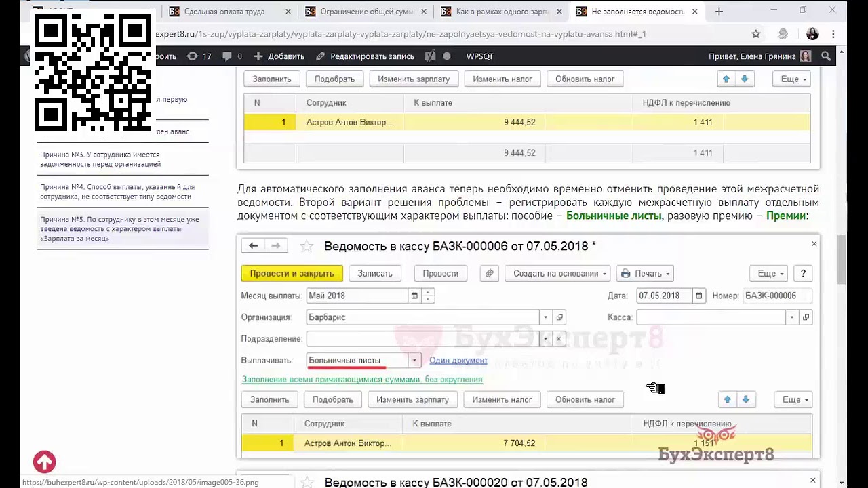Open a new browser tab
Screen dimensions: 868x488
click(x=719, y=12)
